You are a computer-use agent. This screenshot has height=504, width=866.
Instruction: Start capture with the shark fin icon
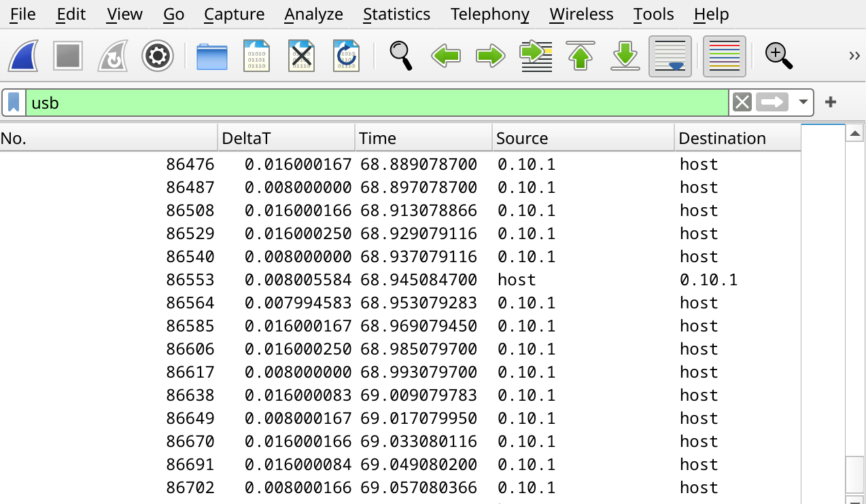[22, 56]
